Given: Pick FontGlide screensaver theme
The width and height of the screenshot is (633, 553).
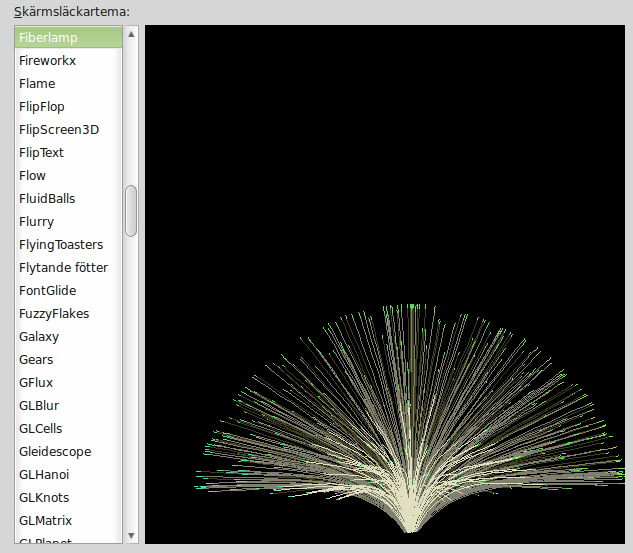Looking at the screenshot, I should pos(68,291).
